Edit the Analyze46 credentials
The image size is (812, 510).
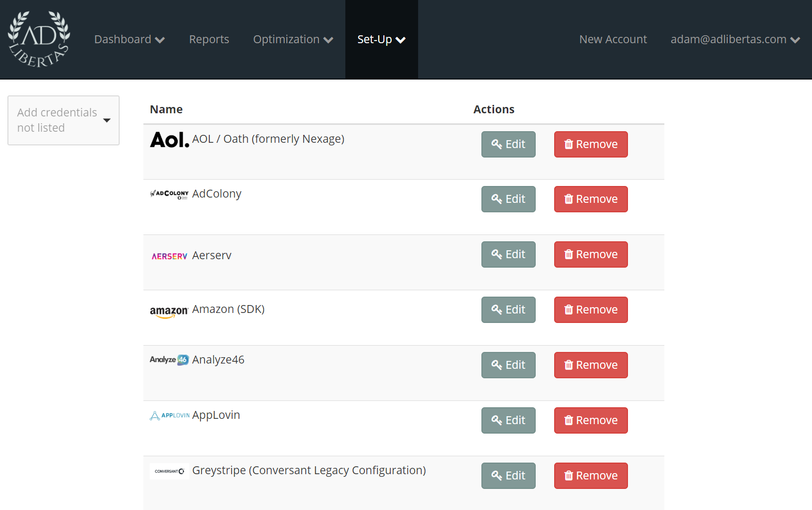[x=508, y=365]
